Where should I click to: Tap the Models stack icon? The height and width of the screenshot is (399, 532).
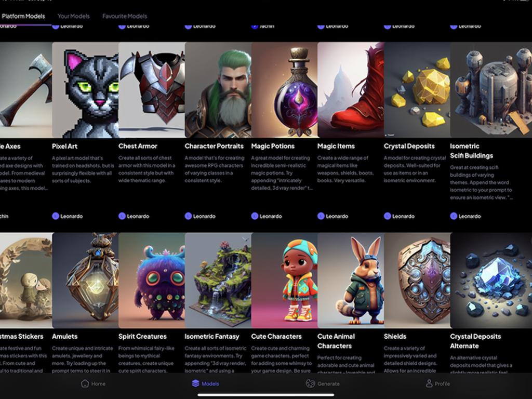[195, 383]
